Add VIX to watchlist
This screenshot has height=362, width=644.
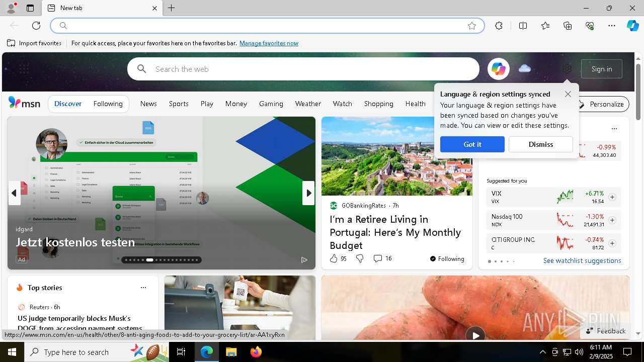612,197
